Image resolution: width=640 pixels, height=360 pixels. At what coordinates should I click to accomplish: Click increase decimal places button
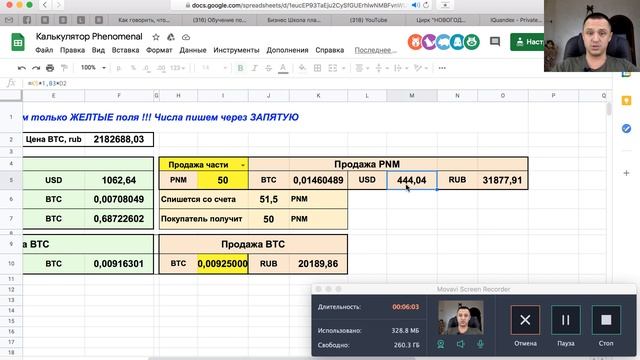[161, 68]
